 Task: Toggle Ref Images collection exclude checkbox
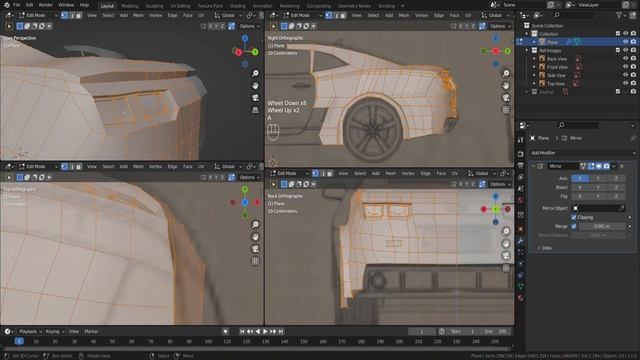(618, 51)
